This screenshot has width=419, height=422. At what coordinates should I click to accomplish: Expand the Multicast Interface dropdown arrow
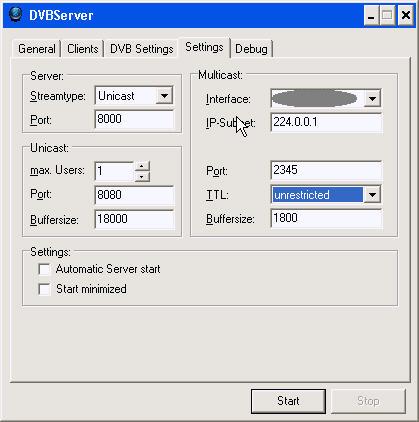coord(372,98)
